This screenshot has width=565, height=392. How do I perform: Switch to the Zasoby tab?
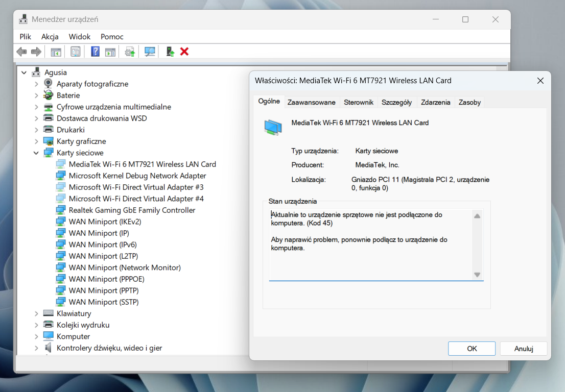[x=469, y=102]
